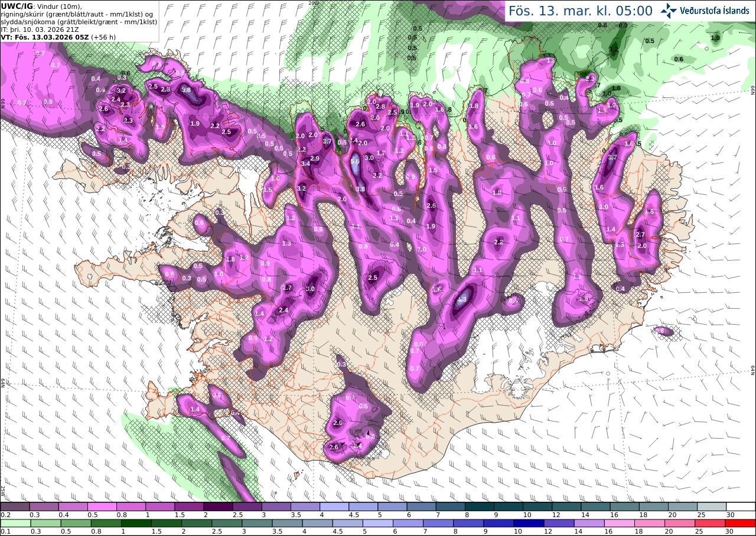
Task: Click the 8 dark teal swatch in snow scale
Action: pyautogui.click(x=480, y=506)
